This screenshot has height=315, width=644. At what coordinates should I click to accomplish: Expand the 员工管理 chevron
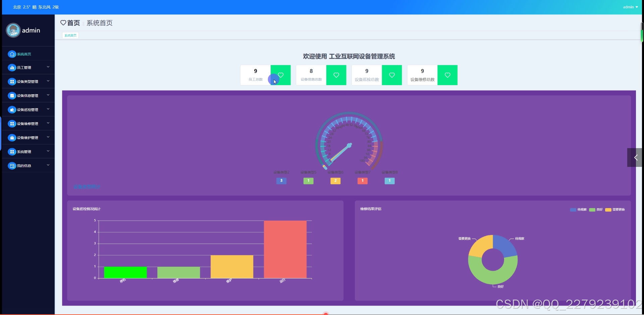point(48,67)
